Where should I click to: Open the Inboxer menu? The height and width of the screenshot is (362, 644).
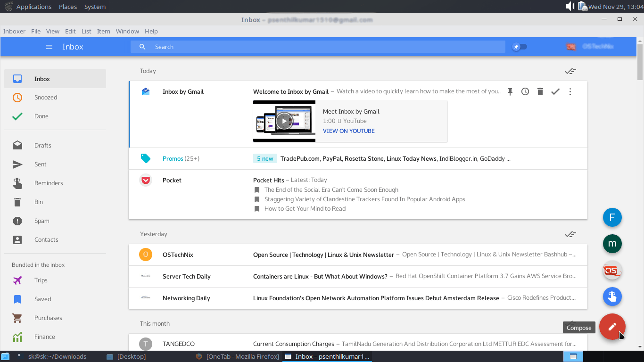[x=14, y=31]
